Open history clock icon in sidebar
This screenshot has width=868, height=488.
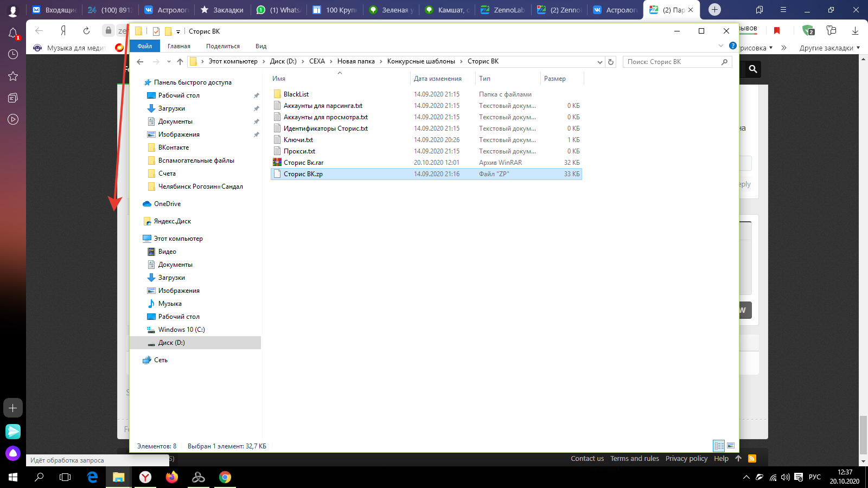point(13,54)
